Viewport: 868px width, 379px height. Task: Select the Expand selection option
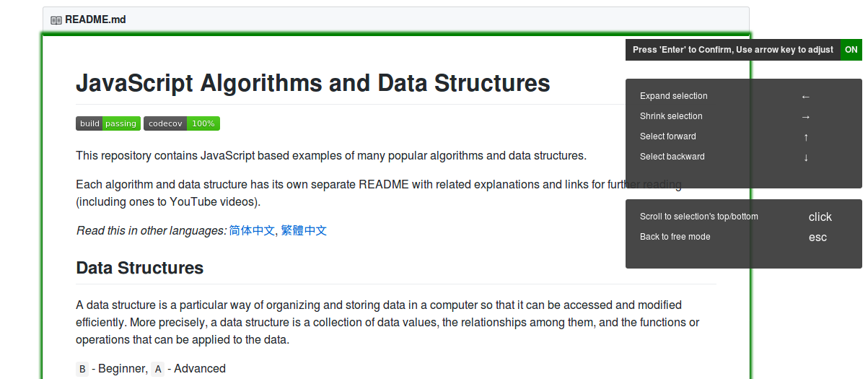coord(674,96)
